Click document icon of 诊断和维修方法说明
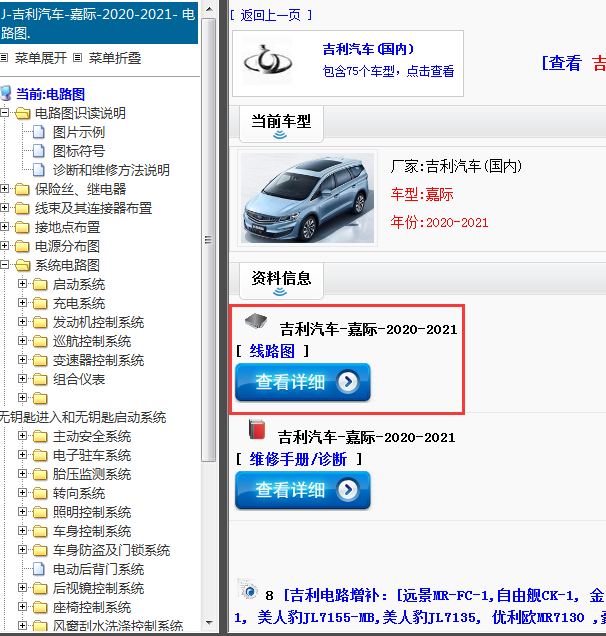Image resolution: width=606 pixels, height=636 pixels. tap(39, 170)
